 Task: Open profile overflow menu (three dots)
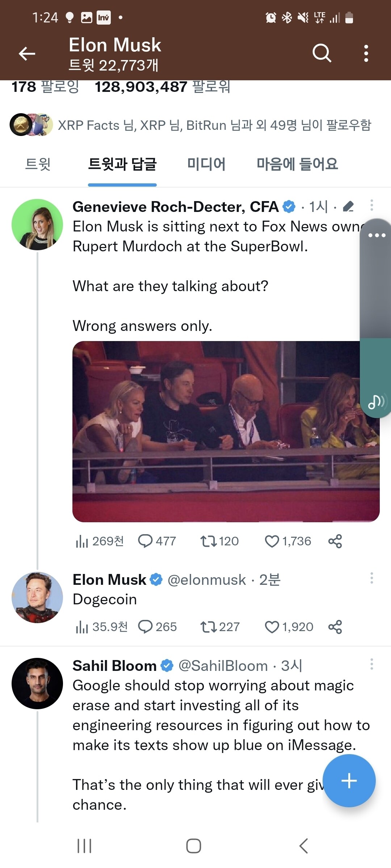click(x=366, y=54)
